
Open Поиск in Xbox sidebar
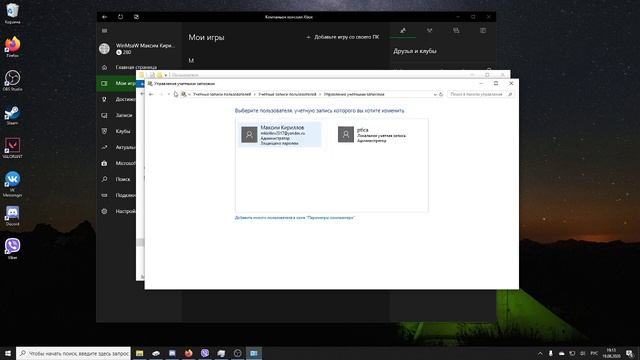coord(117,179)
